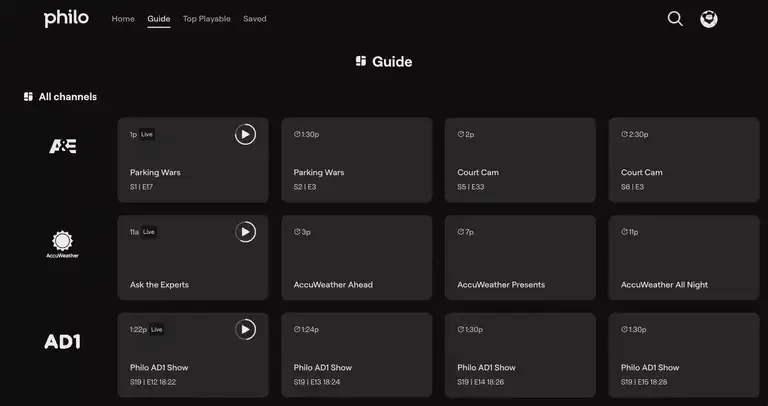768x406 pixels.
Task: Click clock icon beside 2p Court Cam
Action: [x=460, y=134]
